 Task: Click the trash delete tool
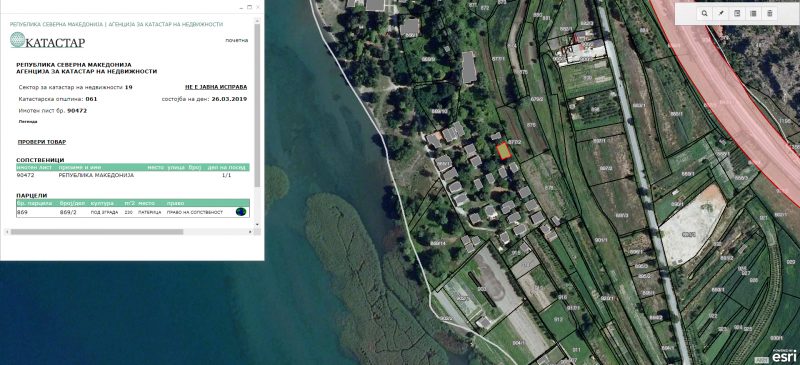click(x=769, y=14)
